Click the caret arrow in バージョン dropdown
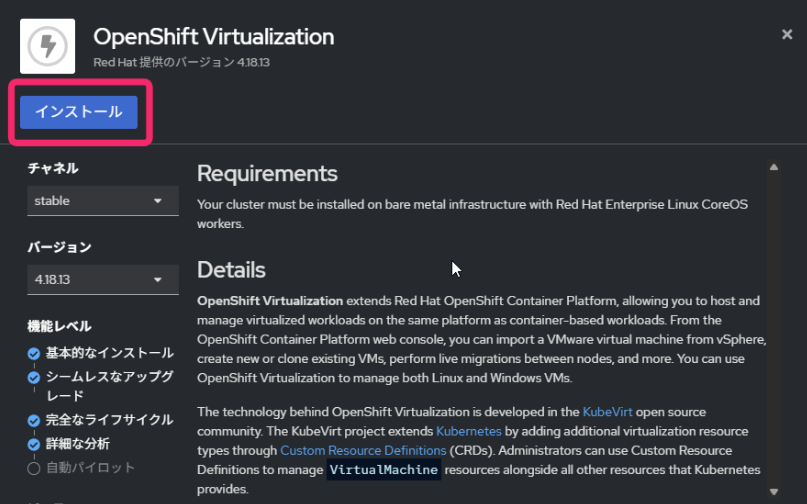Screen dimensions: 807x504 (158, 280)
